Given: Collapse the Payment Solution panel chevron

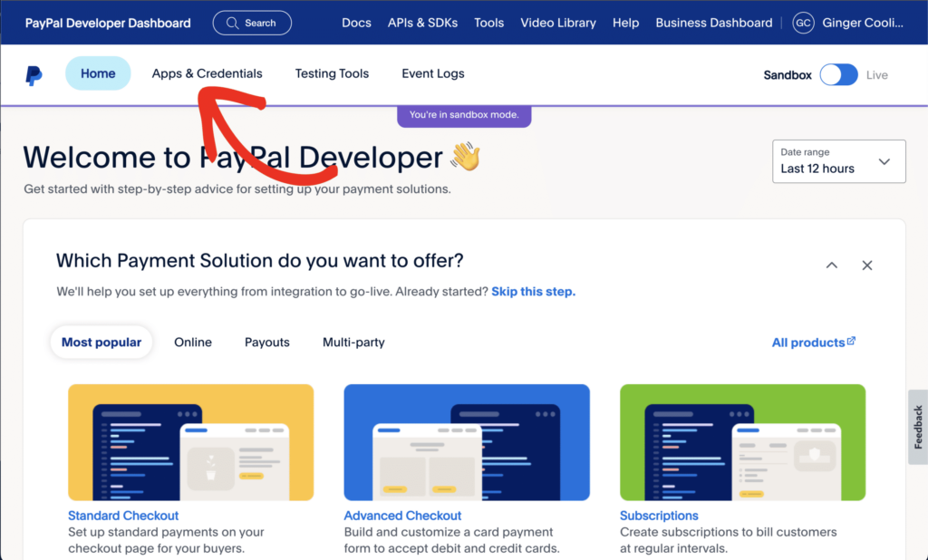Looking at the screenshot, I should click(x=832, y=266).
